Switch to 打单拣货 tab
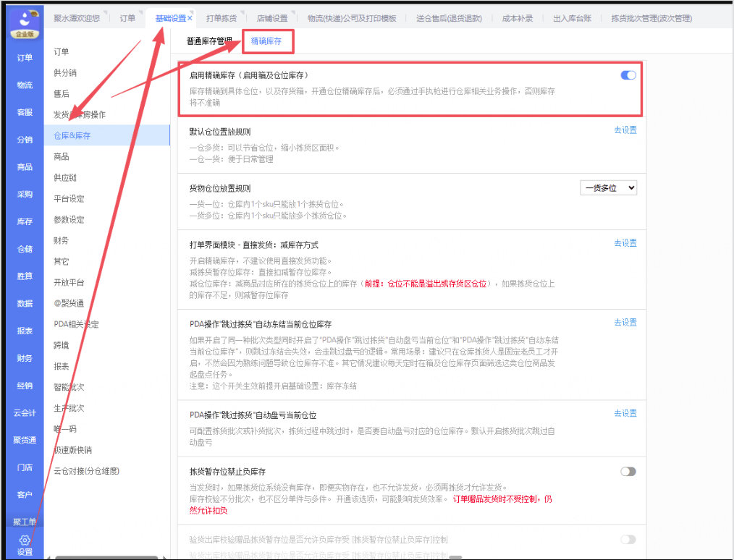Image resolution: width=734 pixels, height=560 pixels. (x=223, y=18)
